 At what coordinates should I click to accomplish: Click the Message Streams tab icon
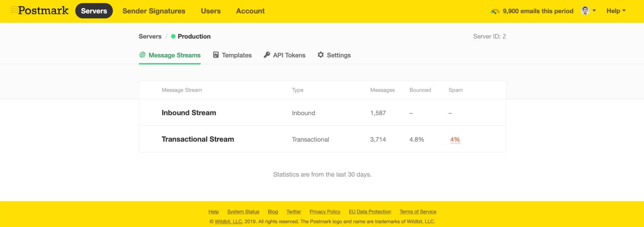click(x=142, y=55)
